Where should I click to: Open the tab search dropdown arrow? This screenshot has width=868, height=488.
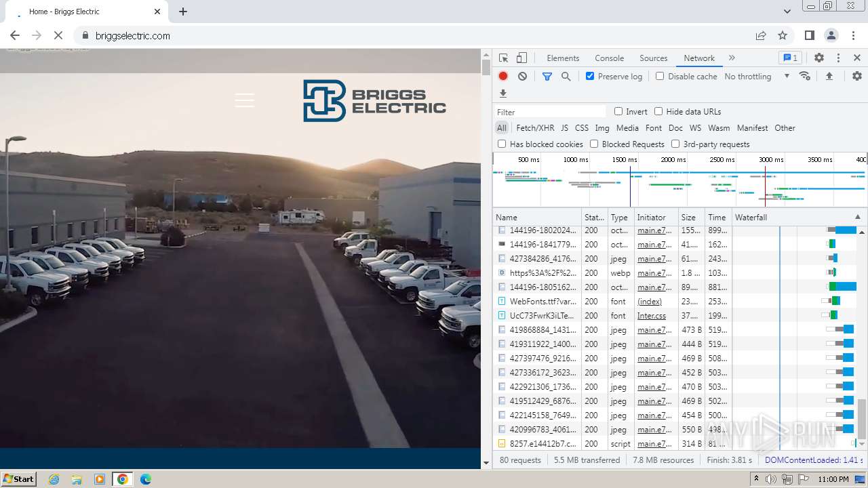coord(787,12)
